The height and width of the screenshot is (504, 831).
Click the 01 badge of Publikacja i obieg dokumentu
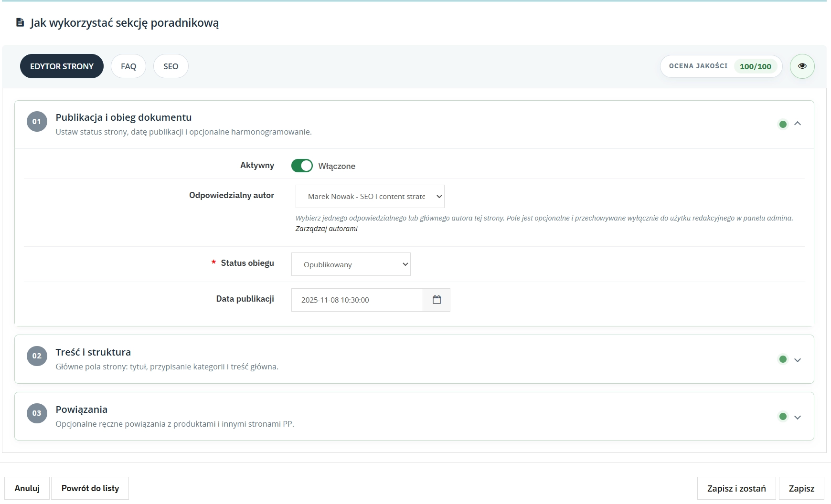click(37, 121)
